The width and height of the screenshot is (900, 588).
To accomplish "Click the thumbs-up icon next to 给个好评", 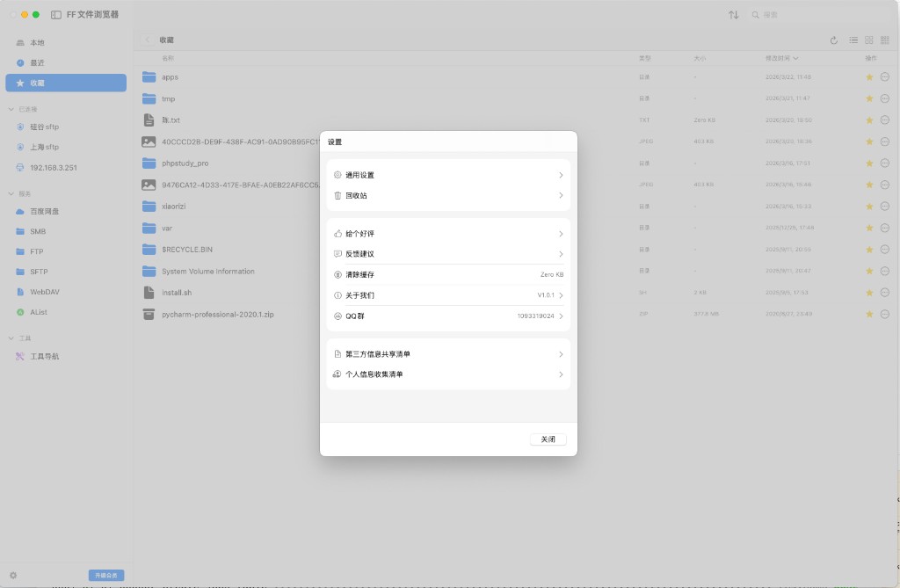I will (337, 234).
